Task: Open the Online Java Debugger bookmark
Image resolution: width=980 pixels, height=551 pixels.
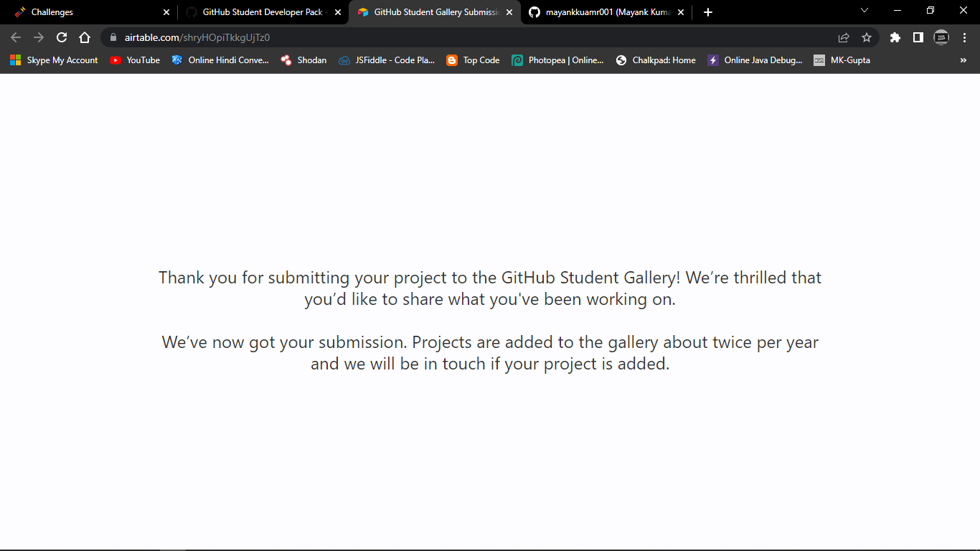Action: coord(755,60)
